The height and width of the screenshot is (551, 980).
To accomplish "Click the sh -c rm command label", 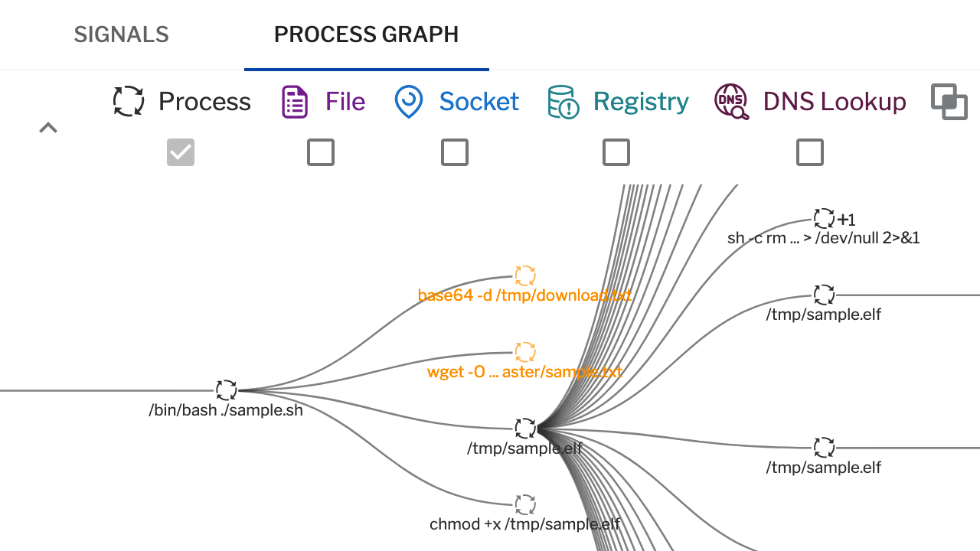I will pyautogui.click(x=824, y=238).
